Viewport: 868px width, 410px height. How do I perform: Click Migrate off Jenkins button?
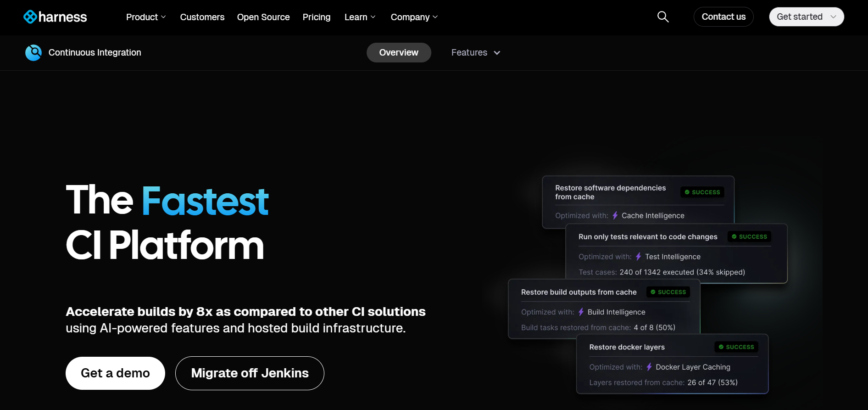point(250,373)
